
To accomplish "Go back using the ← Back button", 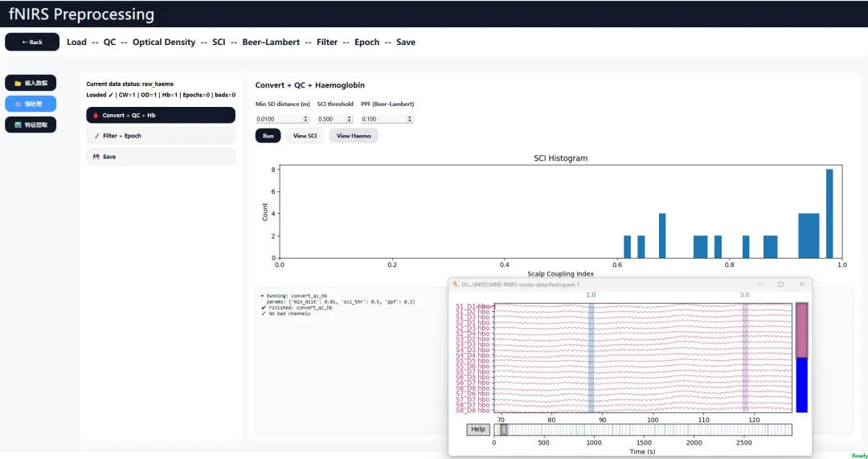I will [x=32, y=42].
